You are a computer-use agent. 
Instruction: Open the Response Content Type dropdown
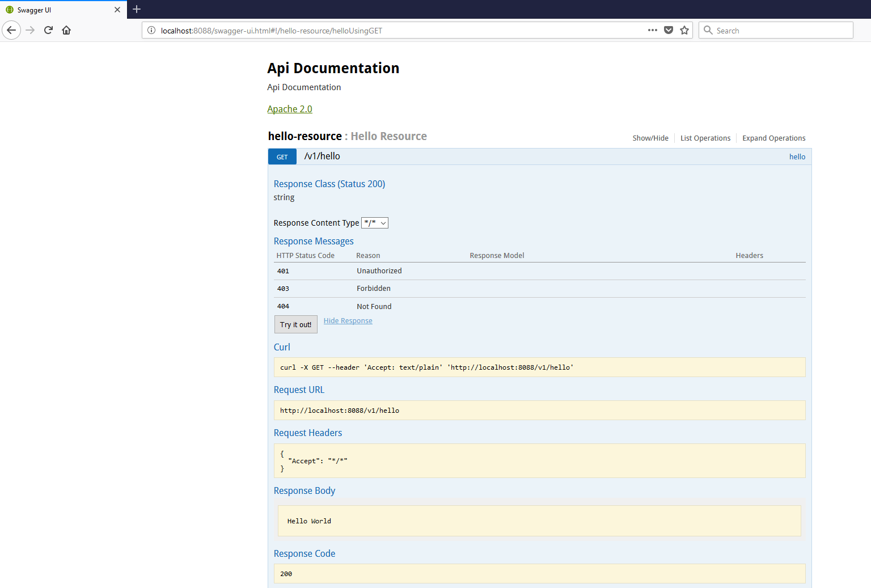click(x=375, y=223)
